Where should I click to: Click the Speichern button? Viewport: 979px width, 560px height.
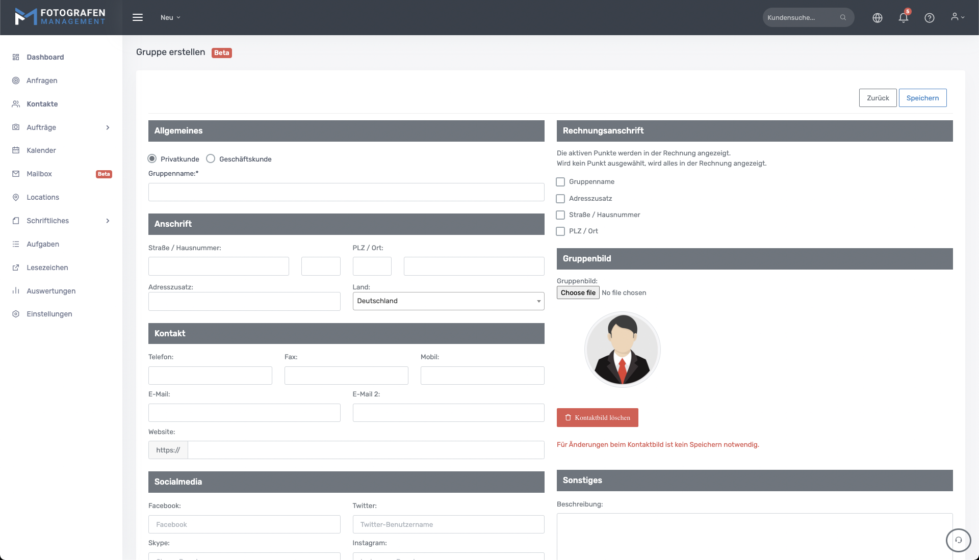point(922,98)
